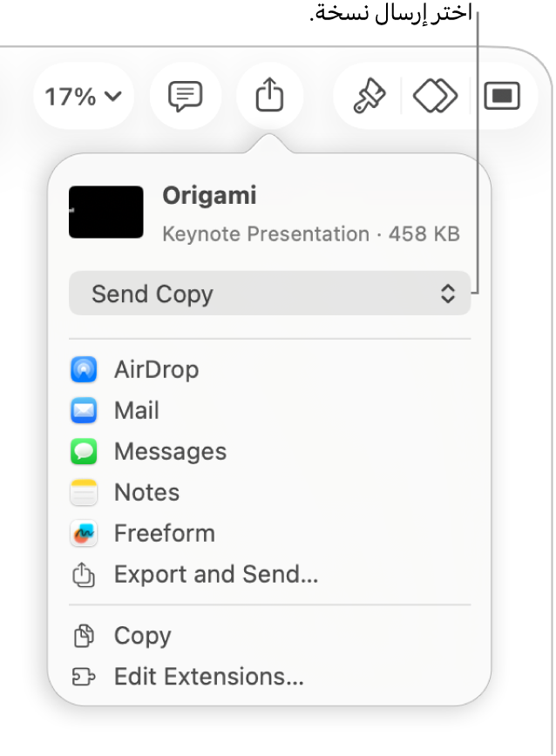Open the Format paintbrush inspector
The height and width of the screenshot is (756, 556).
[369, 96]
